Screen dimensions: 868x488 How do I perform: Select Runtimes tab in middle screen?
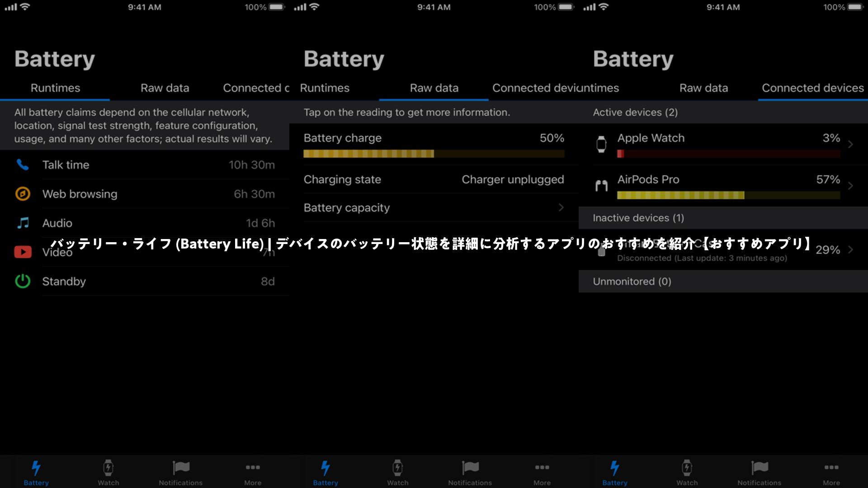[x=325, y=88]
